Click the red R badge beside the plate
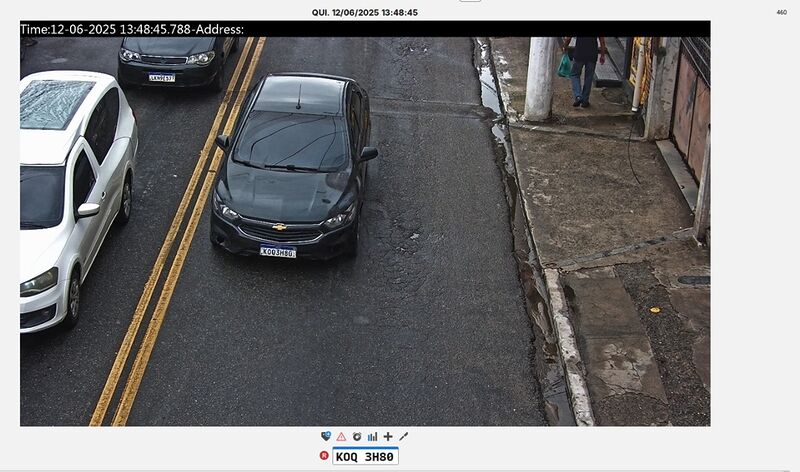The image size is (800, 472). point(324,455)
